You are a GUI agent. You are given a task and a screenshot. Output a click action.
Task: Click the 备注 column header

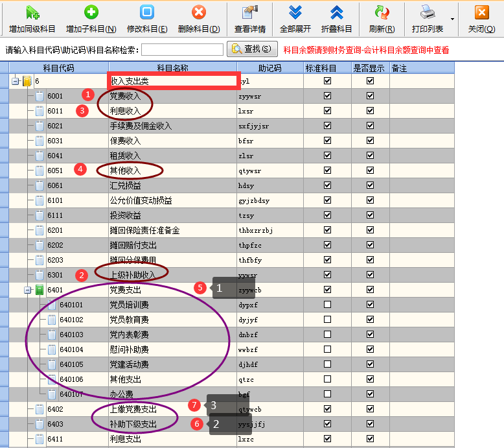tap(422, 68)
